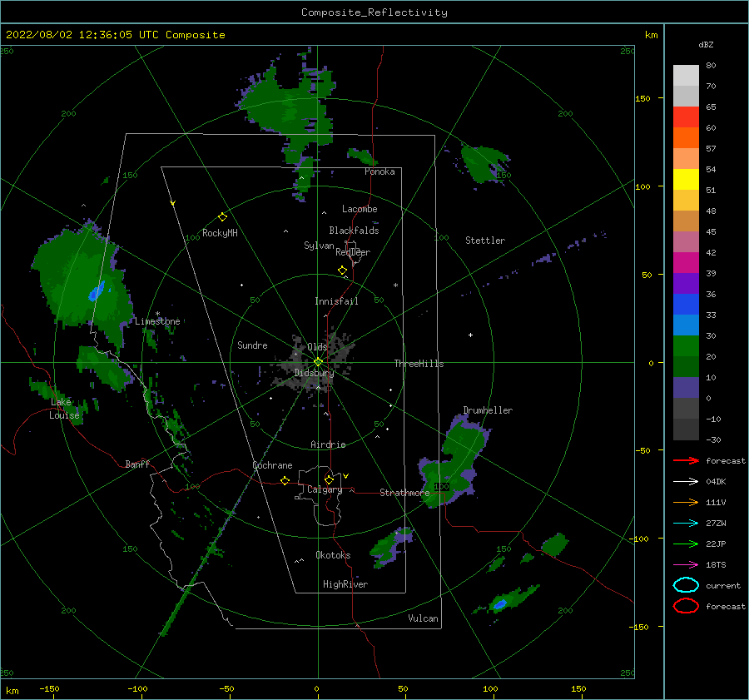Click the Airdrie label

pos(328,444)
